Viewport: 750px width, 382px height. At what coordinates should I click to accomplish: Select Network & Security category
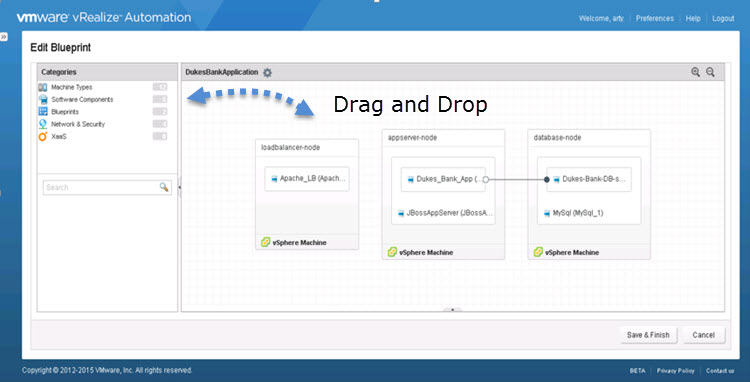coord(78,124)
